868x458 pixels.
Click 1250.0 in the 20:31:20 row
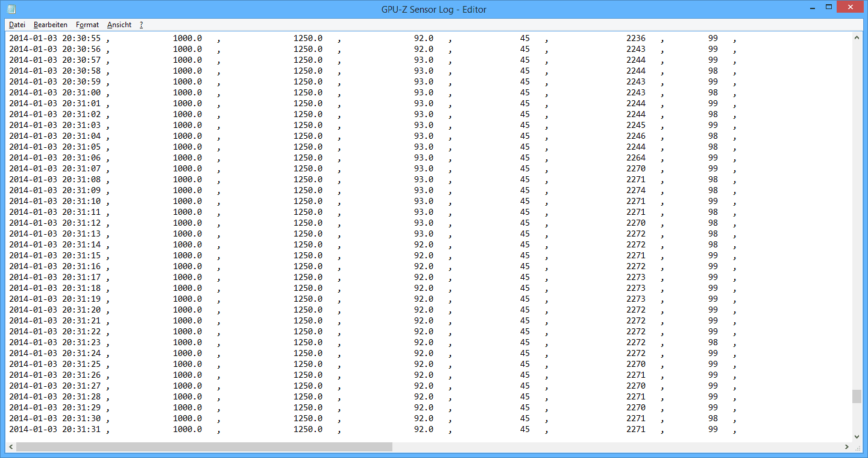[x=308, y=310]
